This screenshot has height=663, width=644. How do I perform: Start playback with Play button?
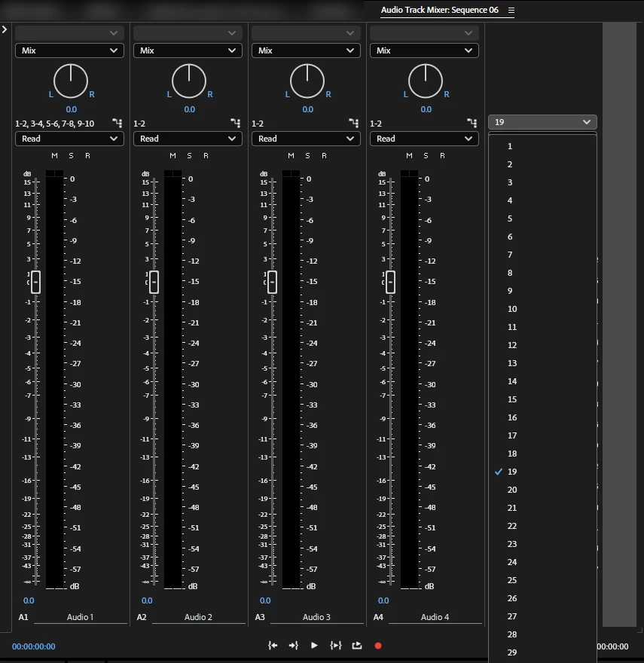(314, 645)
